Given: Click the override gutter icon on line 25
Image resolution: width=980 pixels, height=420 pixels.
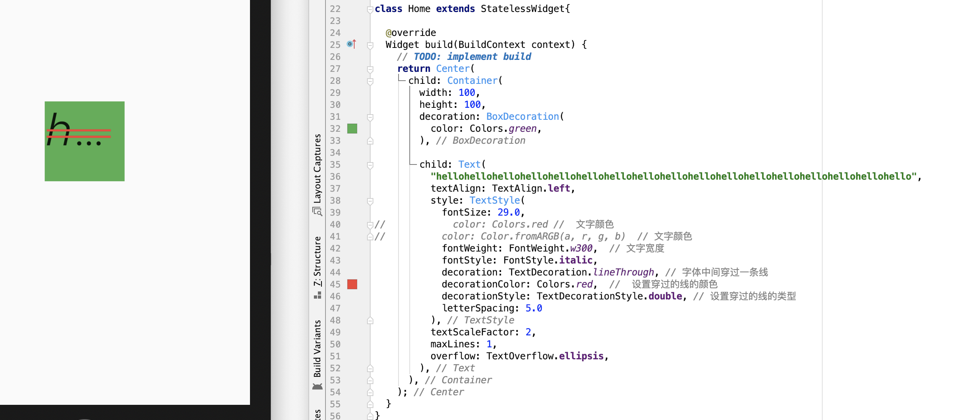Looking at the screenshot, I should tap(351, 44).
